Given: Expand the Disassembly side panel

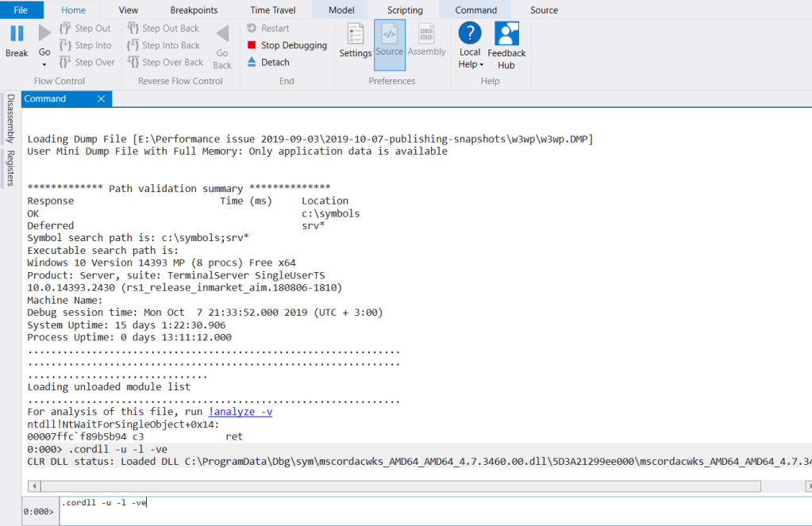Looking at the screenshot, I should (x=10, y=118).
